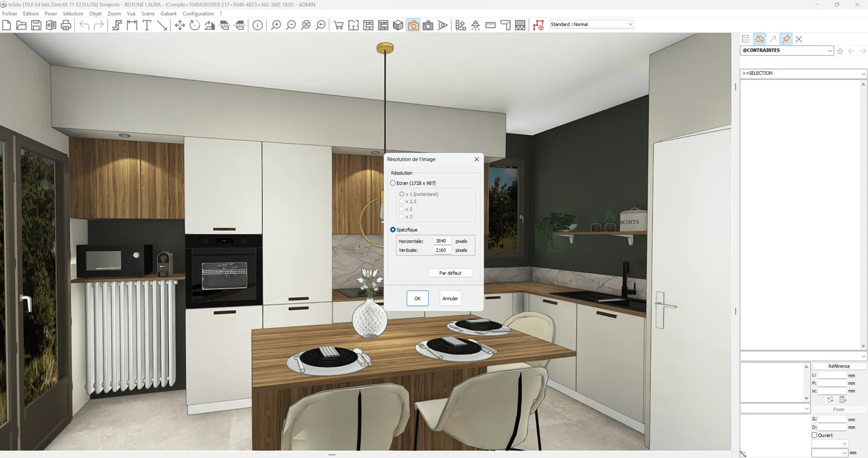The image size is (868, 458).
Task: Click the G: millimetre input field
Action: point(832,420)
